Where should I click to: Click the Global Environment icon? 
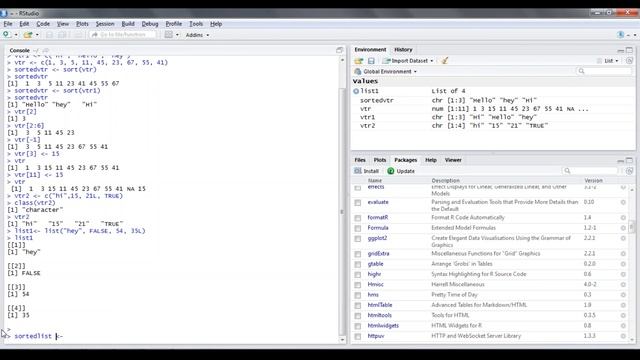tap(358, 71)
